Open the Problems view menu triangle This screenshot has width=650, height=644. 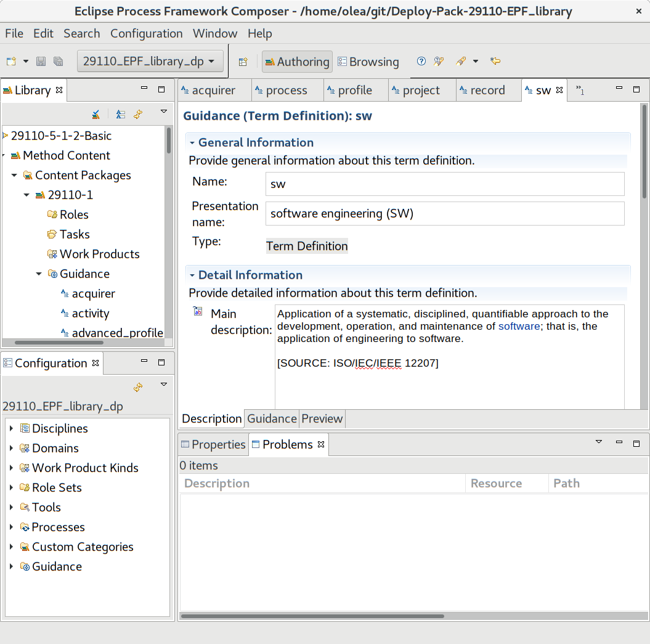pyautogui.click(x=599, y=442)
